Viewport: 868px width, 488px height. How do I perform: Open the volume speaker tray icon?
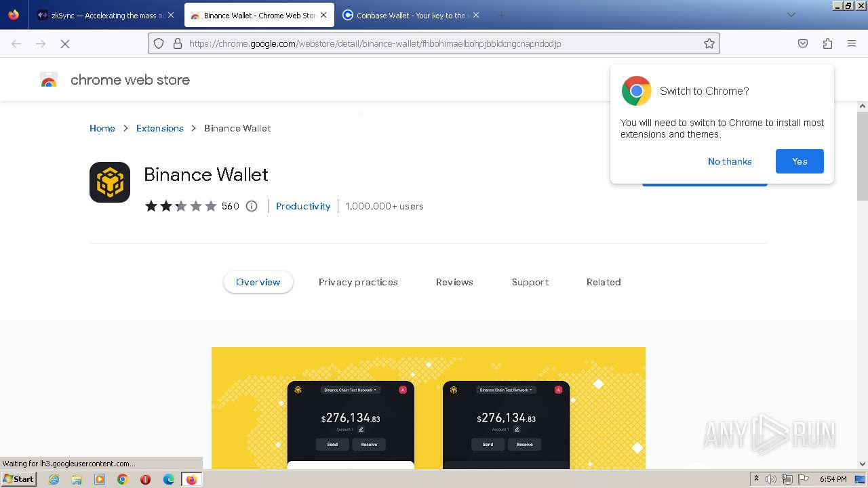771,479
